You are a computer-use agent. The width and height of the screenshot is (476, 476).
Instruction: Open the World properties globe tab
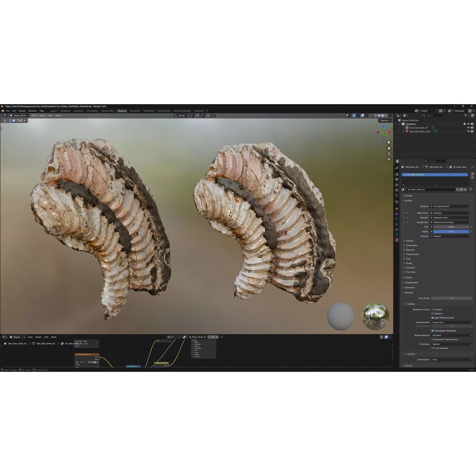click(397, 195)
